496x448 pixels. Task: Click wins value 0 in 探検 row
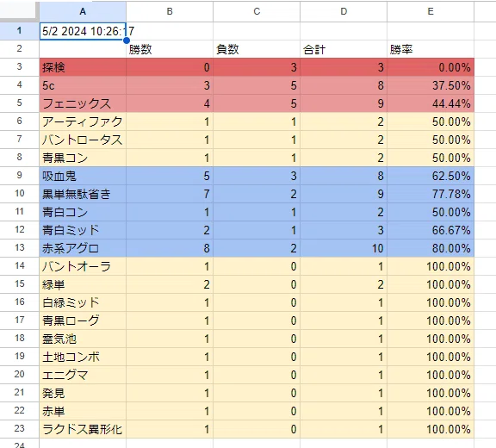pos(170,67)
